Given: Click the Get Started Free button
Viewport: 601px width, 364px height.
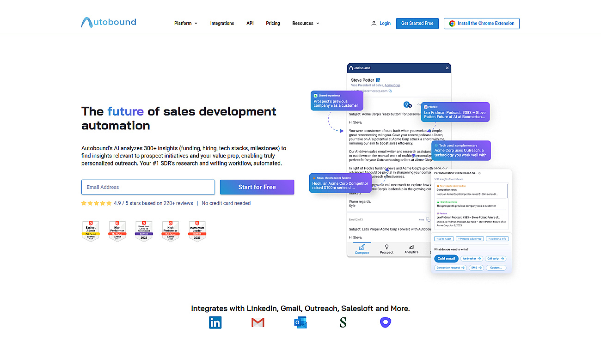Looking at the screenshot, I should coord(417,24).
